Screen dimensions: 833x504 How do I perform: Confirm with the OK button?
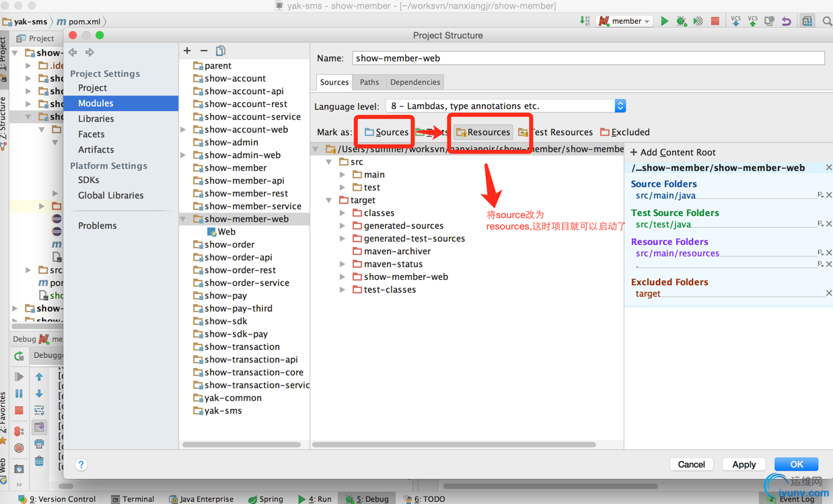point(797,464)
